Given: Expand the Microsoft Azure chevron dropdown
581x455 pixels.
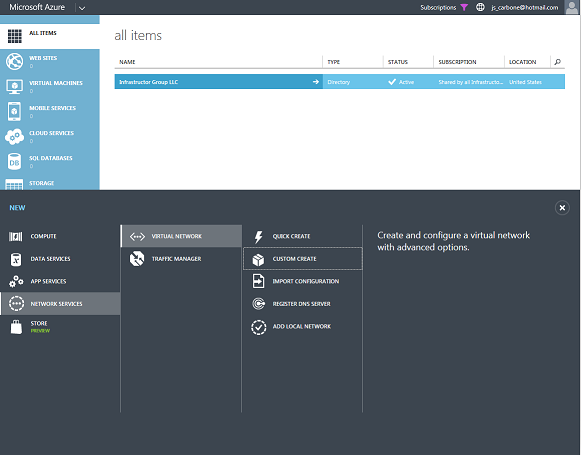Looking at the screenshot, I should pos(82,8).
